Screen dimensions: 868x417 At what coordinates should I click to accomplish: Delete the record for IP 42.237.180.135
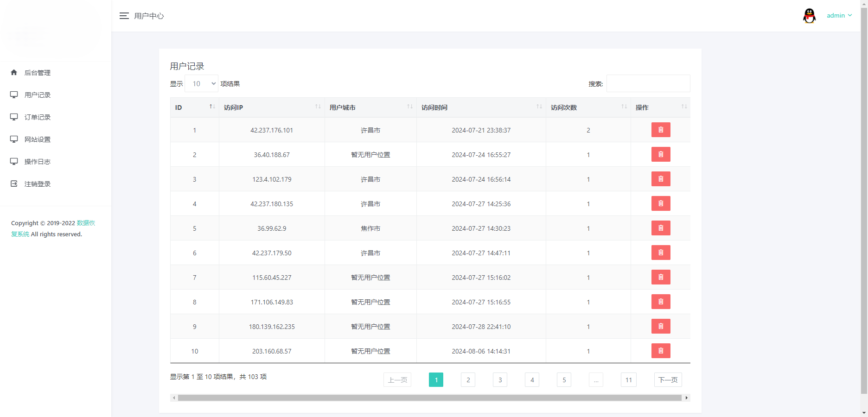click(x=661, y=203)
